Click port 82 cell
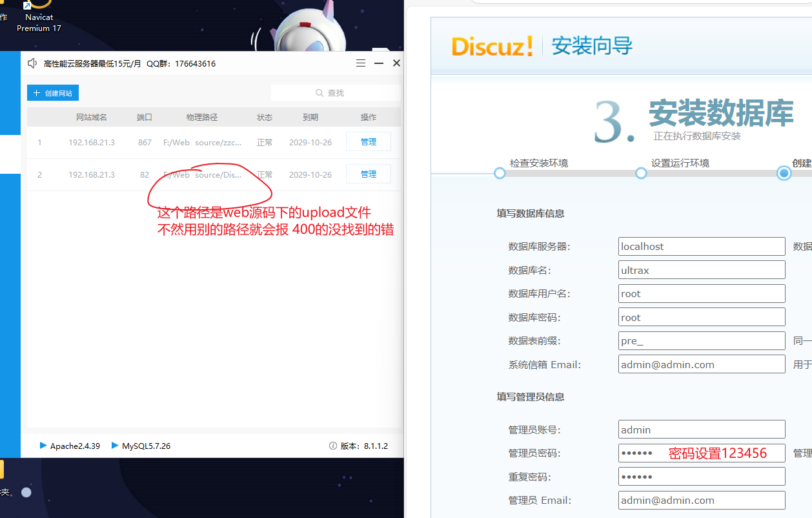 pyautogui.click(x=145, y=175)
